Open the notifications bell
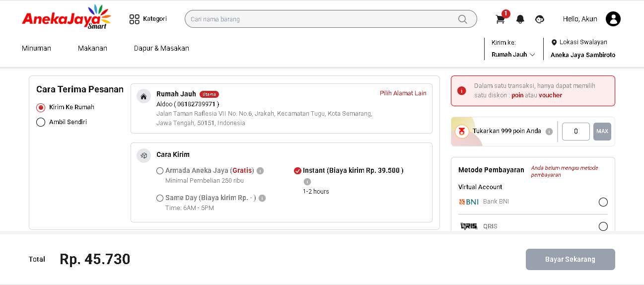 pos(520,19)
